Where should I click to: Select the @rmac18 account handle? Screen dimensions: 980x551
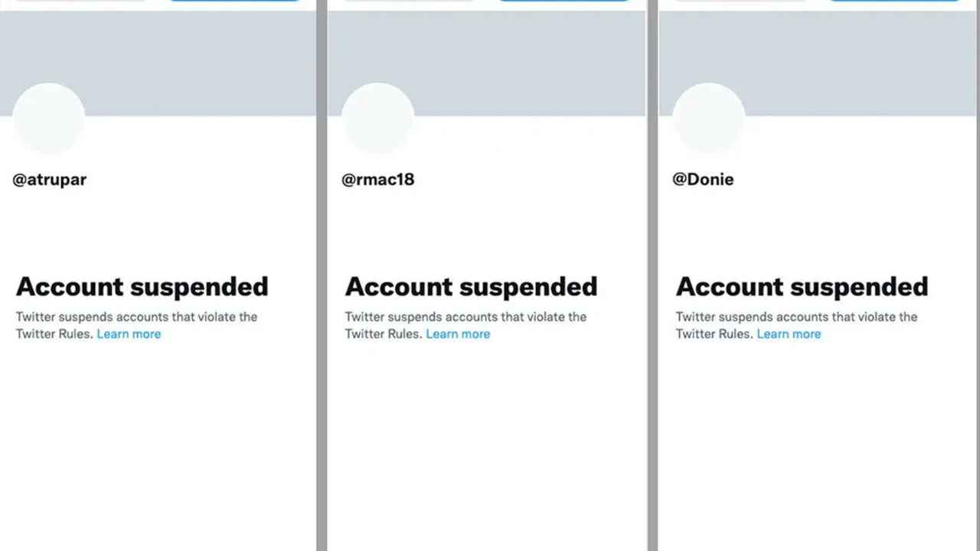[377, 180]
